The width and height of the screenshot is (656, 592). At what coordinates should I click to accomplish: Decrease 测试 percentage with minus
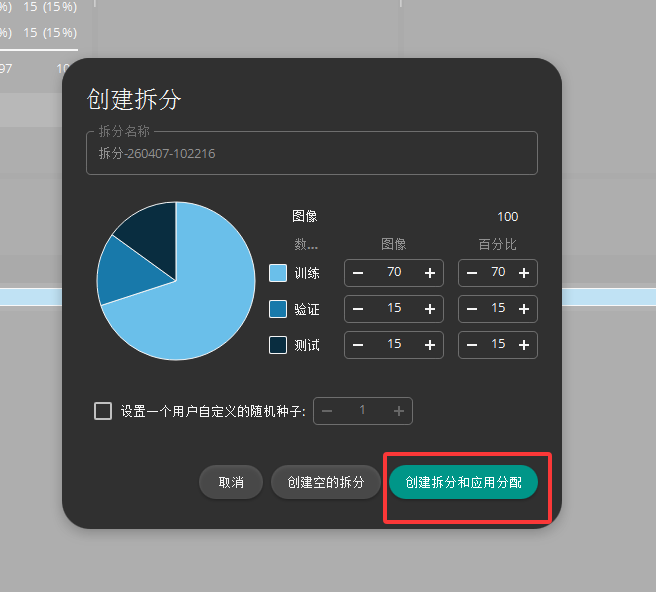472,345
